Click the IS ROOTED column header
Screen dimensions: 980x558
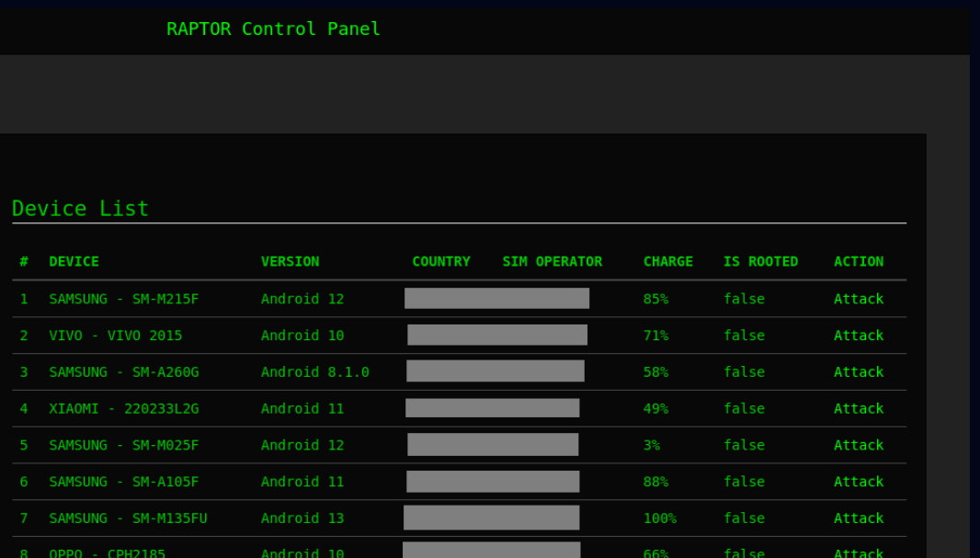(760, 261)
